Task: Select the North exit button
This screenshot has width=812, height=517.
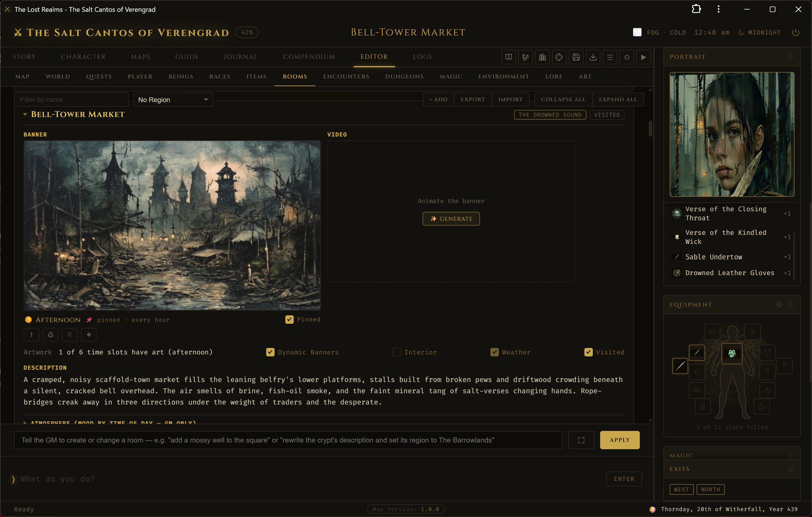Action: tap(710, 489)
